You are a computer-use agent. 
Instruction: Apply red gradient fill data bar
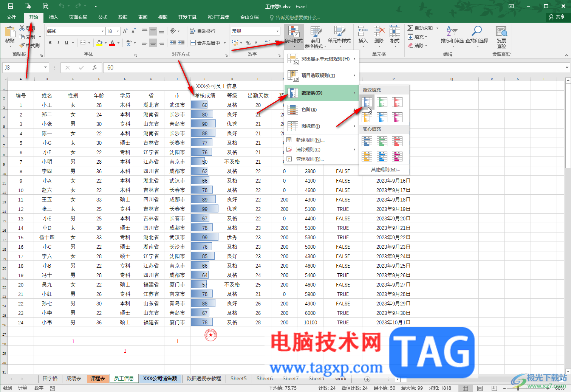coord(397,102)
